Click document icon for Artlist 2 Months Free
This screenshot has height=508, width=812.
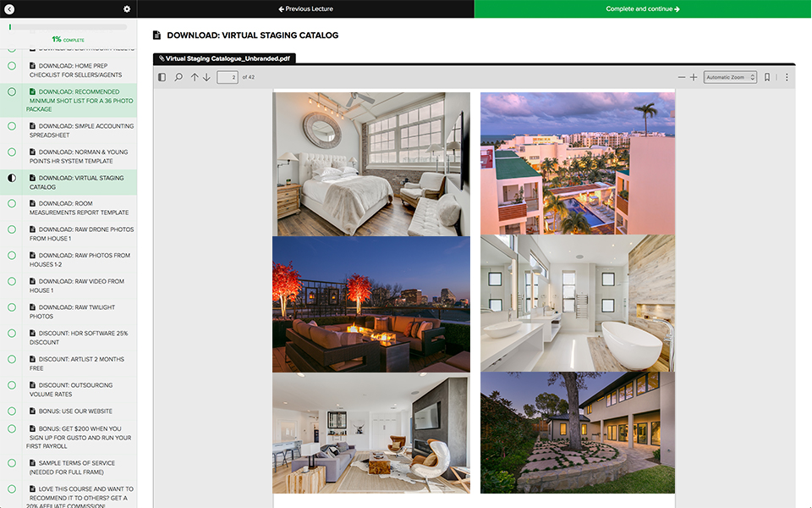[x=33, y=359]
